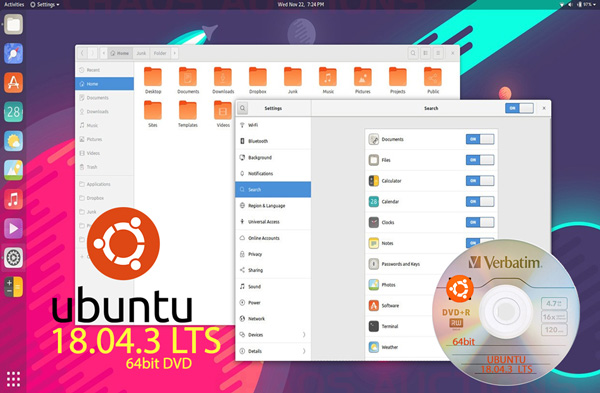This screenshot has height=393, width=600.
Task: Open the Settings menu dropdown in top bar
Action: coord(45,5)
